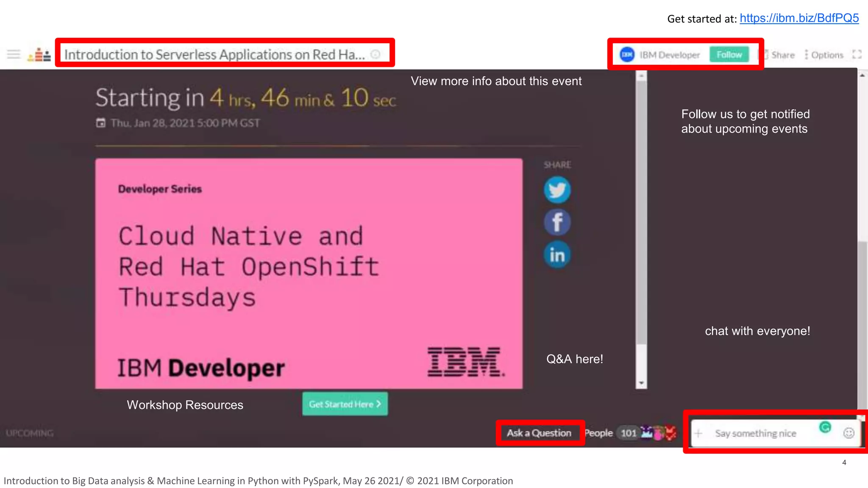Share event on LinkedIn

tap(557, 255)
